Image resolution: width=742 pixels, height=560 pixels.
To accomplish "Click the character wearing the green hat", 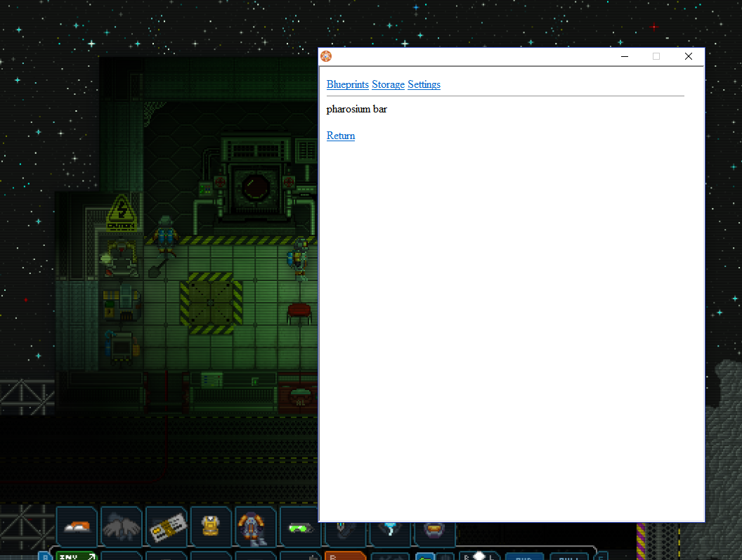I will [x=165, y=233].
